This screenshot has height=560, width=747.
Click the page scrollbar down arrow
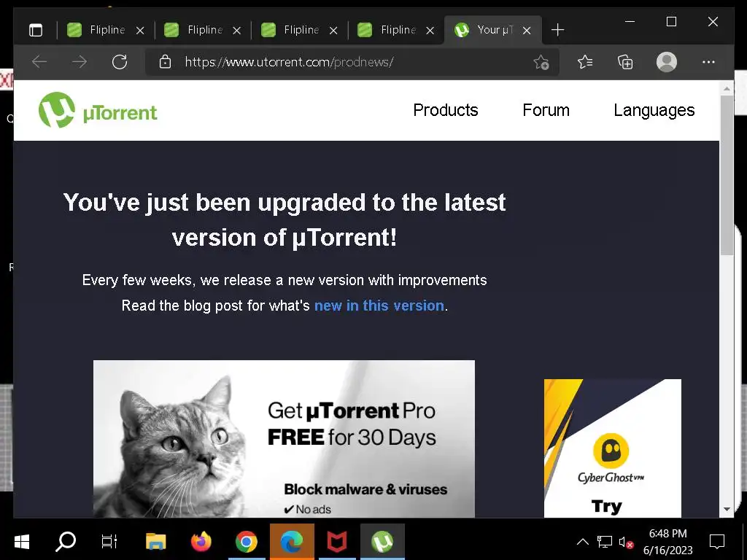click(x=727, y=509)
